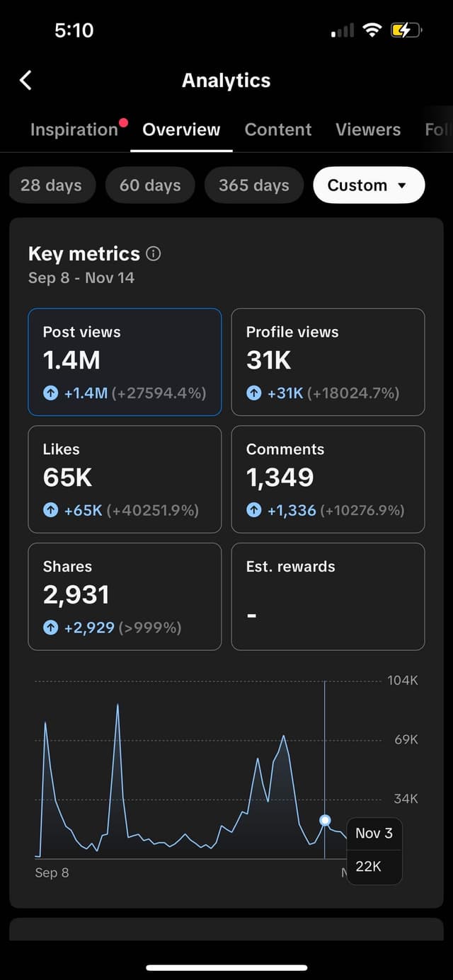This screenshot has width=453, height=980.
Task: Select the 365 days range
Action: (x=253, y=185)
